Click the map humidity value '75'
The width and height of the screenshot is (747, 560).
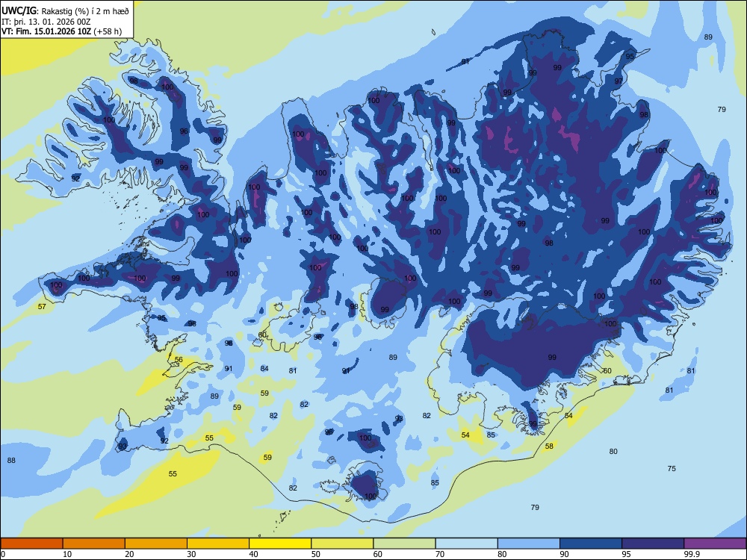click(x=672, y=469)
